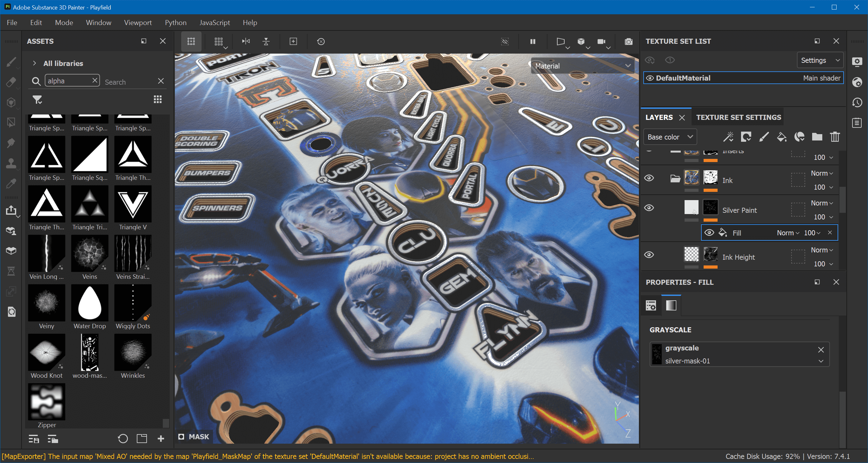The height and width of the screenshot is (463, 868).
Task: Open the File menu
Action: [x=12, y=23]
